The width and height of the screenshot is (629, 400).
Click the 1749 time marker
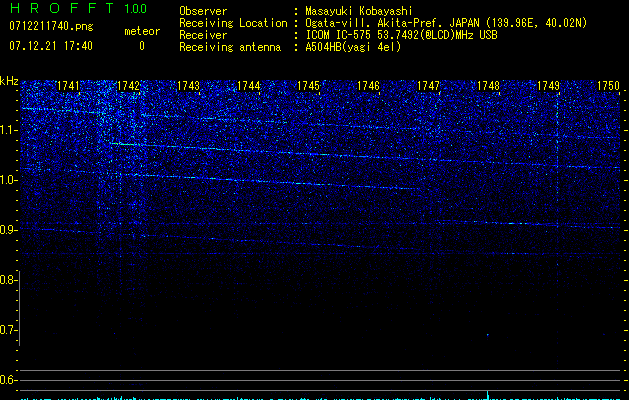coord(548,85)
